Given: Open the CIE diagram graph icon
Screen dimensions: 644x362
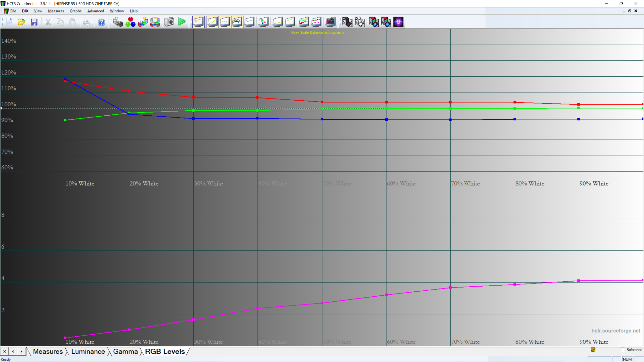Looking at the screenshot, I should (263, 22).
